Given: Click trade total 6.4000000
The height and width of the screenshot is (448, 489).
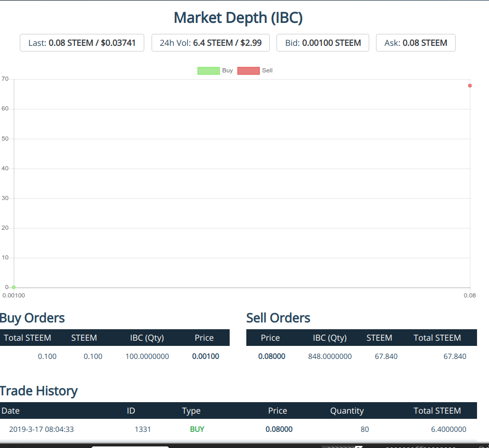Looking at the screenshot, I should [448, 429].
